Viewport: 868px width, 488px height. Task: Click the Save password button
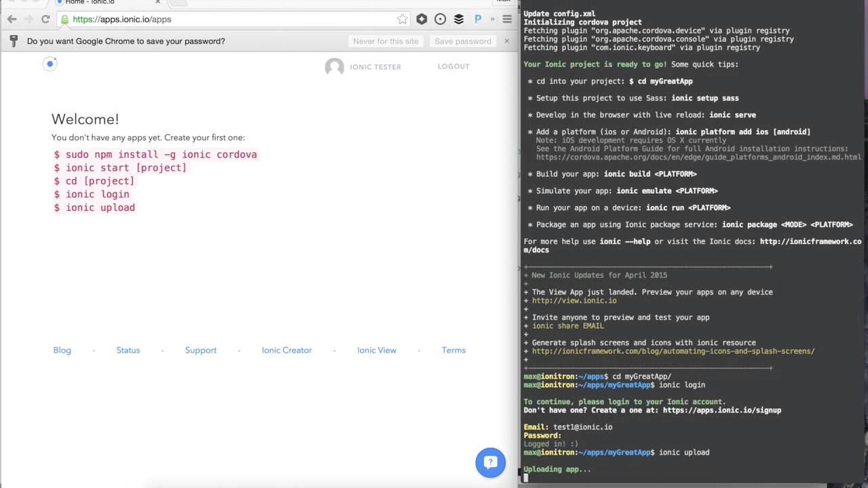[462, 41]
